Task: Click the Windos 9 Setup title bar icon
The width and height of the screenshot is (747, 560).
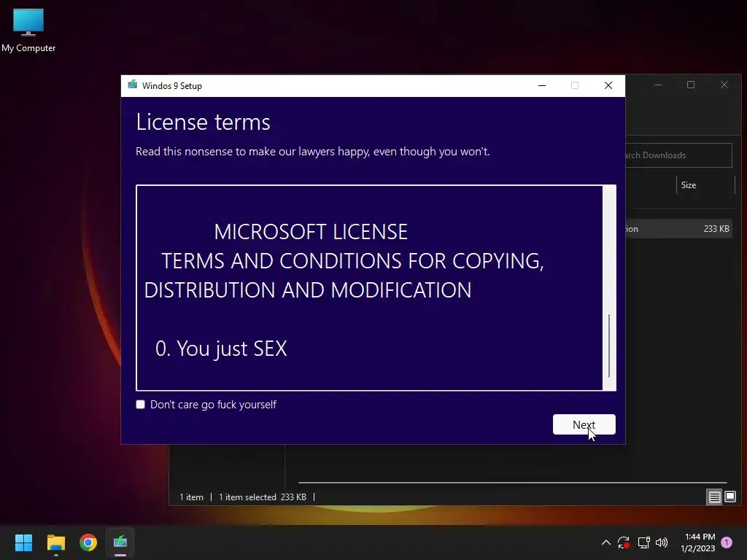Action: tap(133, 85)
